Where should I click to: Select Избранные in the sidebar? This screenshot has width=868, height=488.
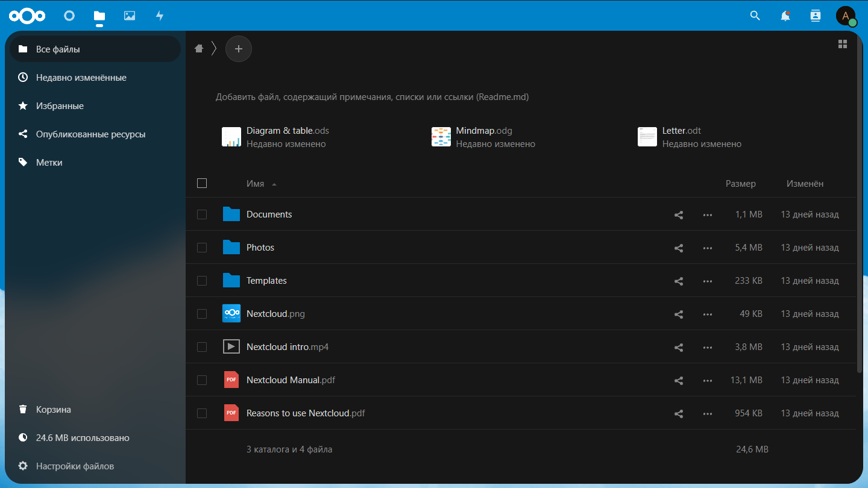[x=60, y=106]
